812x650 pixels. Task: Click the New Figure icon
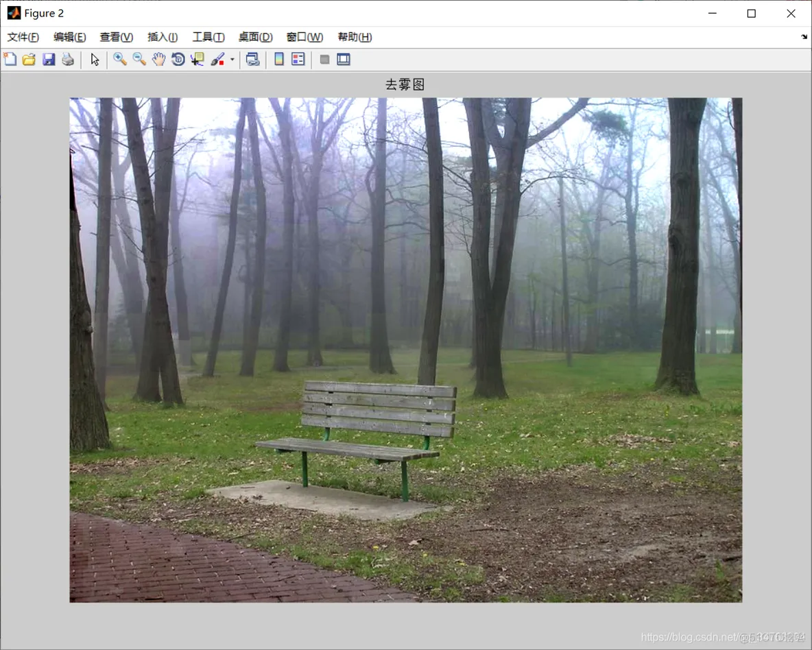10,59
